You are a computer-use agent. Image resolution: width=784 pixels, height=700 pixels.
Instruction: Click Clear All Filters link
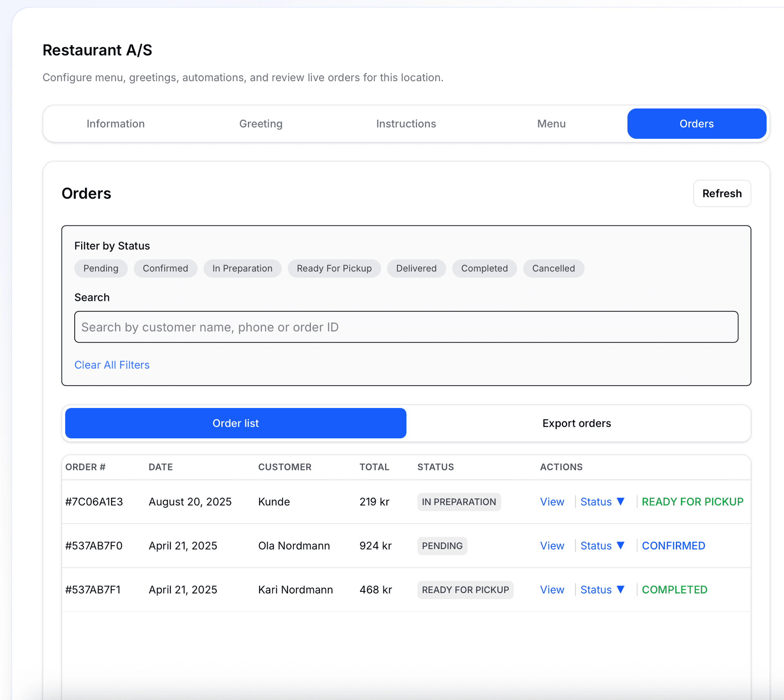(112, 365)
